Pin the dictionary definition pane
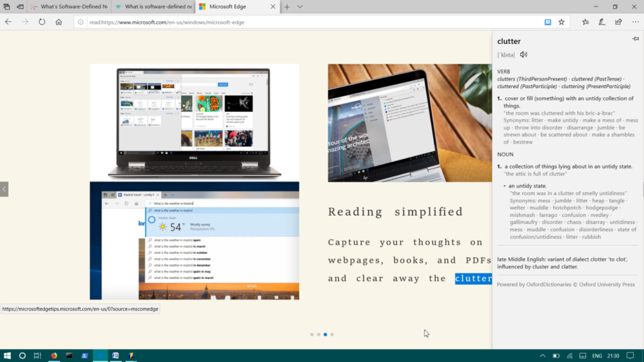The width and height of the screenshot is (644, 362). point(635,39)
